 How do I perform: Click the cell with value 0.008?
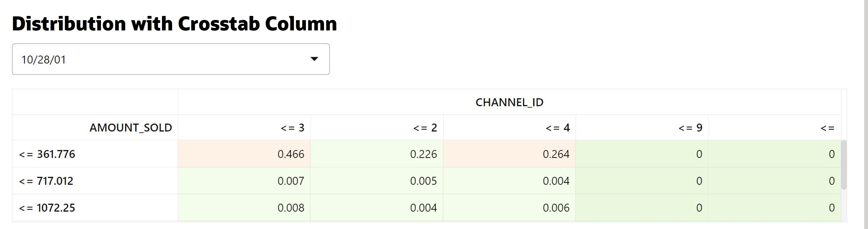[x=291, y=208]
